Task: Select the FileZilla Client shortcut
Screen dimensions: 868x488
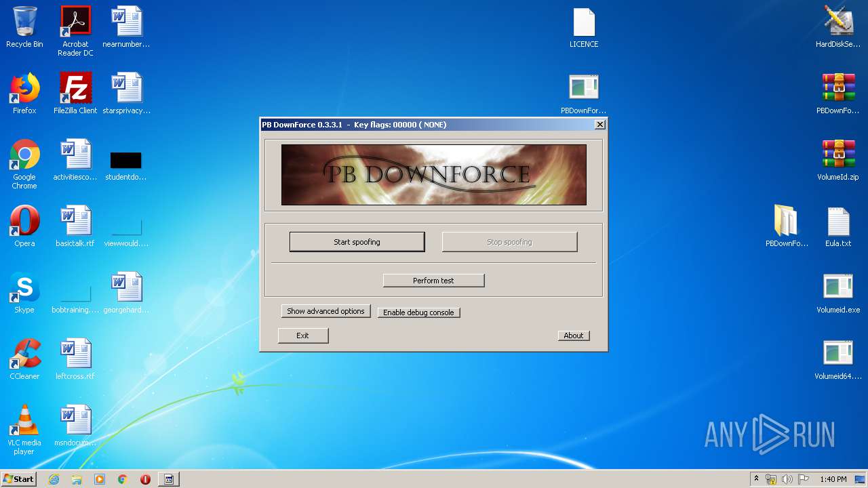Action: [x=75, y=94]
